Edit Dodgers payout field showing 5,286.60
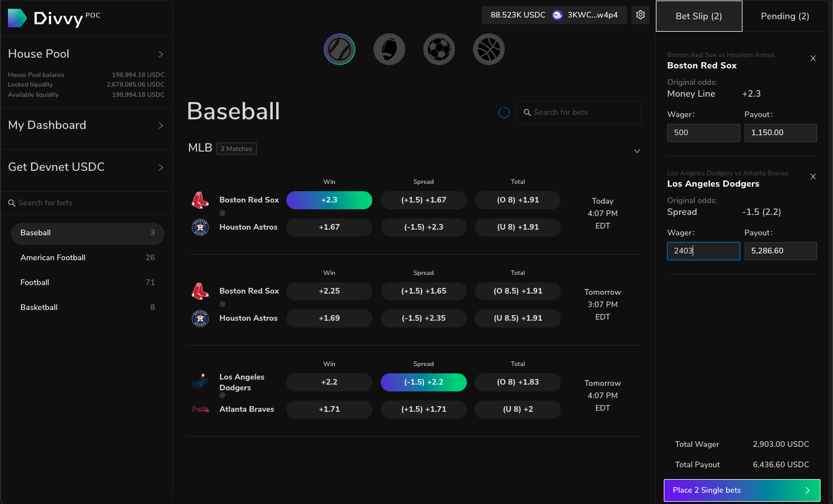The width and height of the screenshot is (833, 504). pyautogui.click(x=781, y=251)
